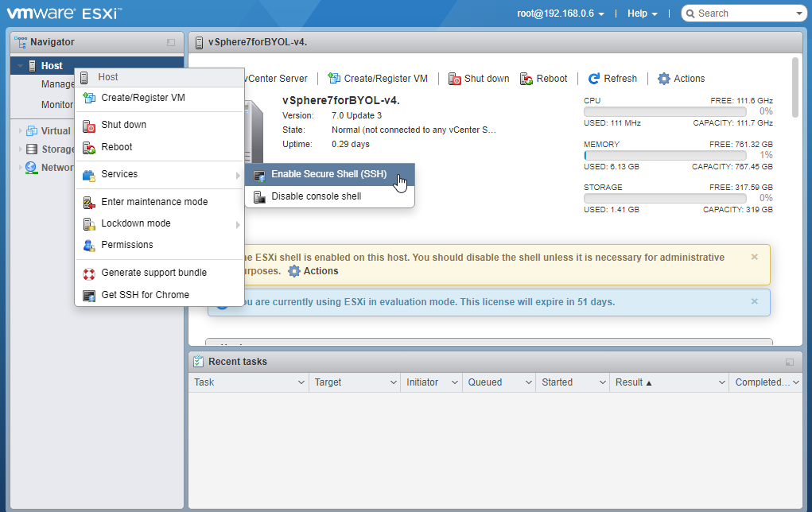Click Generate support bundle lifebuoy icon
The height and width of the screenshot is (512, 812).
coord(89,273)
